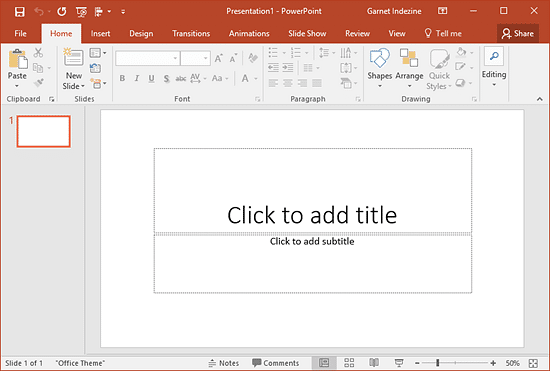This screenshot has height=371, width=550.
Task: Open the Shapes gallery
Action: pos(380,67)
